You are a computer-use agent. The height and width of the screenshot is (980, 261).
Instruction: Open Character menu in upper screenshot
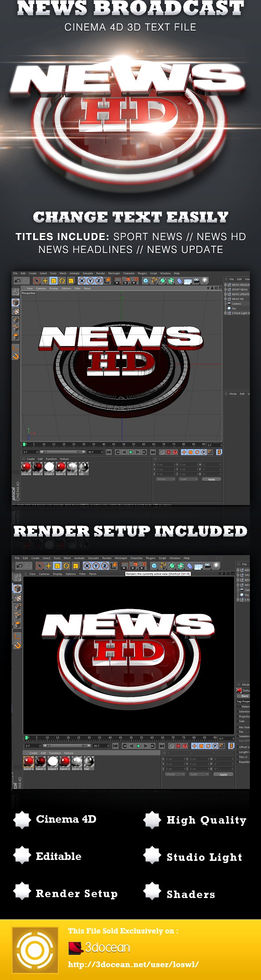tap(129, 273)
